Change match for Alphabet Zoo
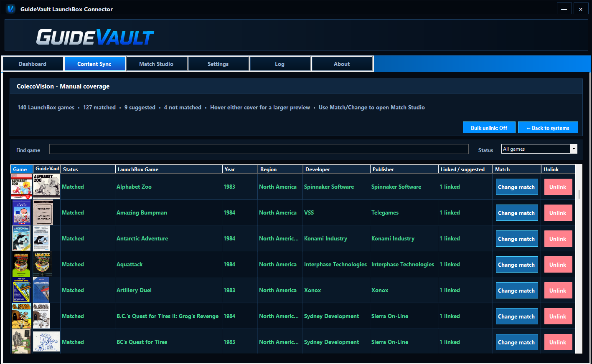Screen dimensions: 592x364 (x=516, y=187)
